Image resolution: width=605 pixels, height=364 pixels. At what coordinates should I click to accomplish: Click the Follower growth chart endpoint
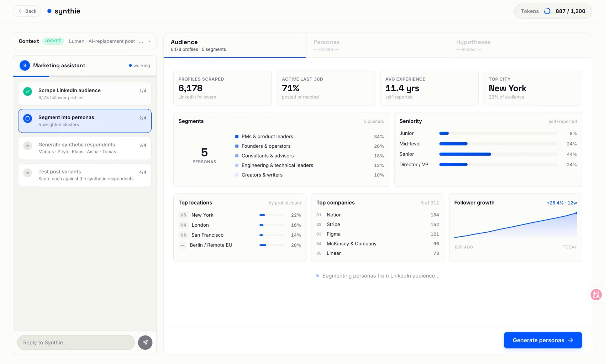click(x=576, y=213)
